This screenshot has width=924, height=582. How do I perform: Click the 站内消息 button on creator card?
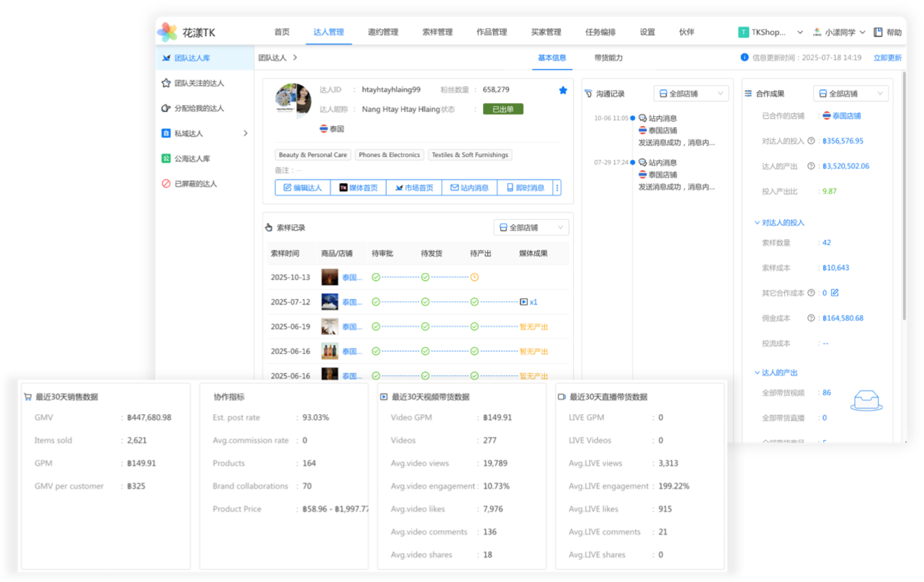469,188
